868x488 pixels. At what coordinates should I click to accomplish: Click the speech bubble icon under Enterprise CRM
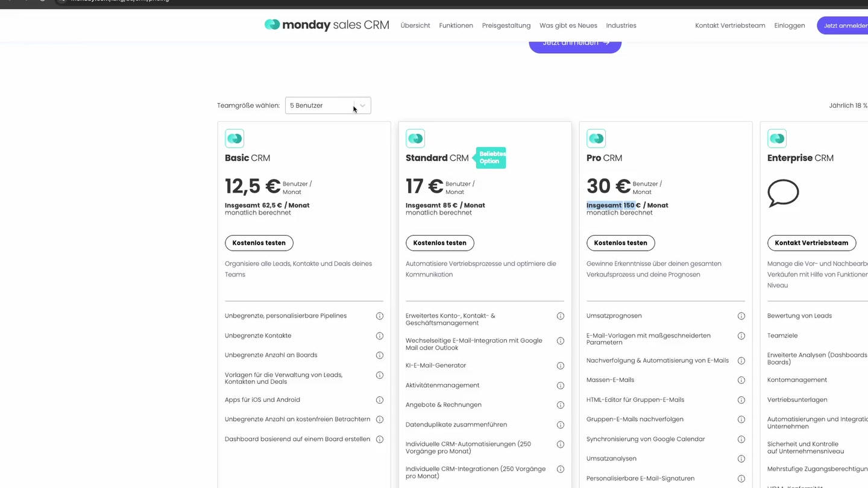(783, 193)
